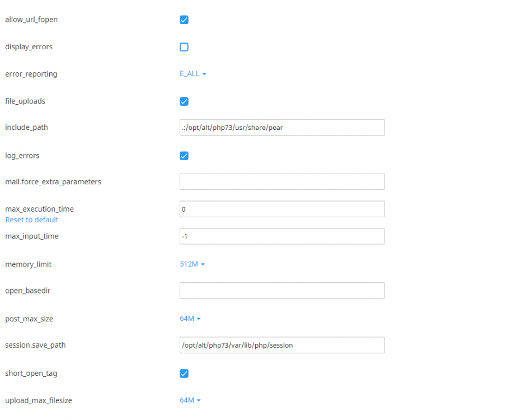Click the error_reporting label text

click(31, 73)
